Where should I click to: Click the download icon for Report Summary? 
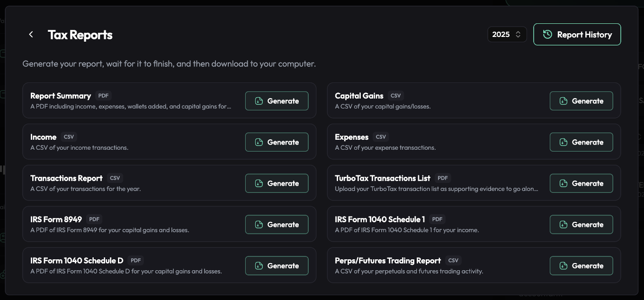(259, 101)
